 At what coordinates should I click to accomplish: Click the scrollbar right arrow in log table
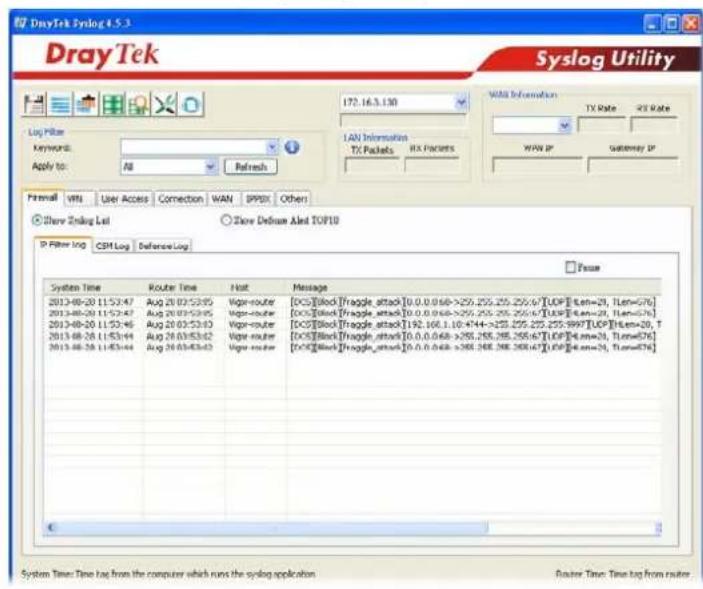coord(658,528)
